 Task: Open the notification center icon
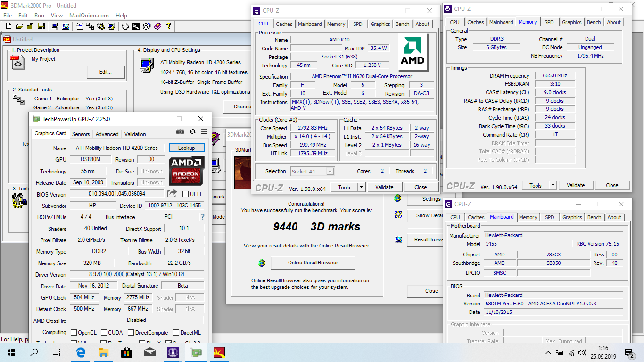coord(629,353)
